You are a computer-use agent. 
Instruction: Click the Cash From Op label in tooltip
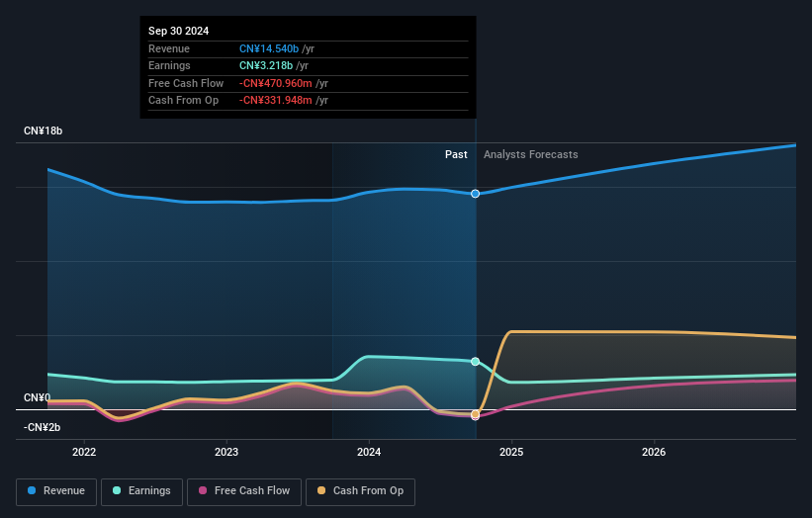[x=183, y=101]
